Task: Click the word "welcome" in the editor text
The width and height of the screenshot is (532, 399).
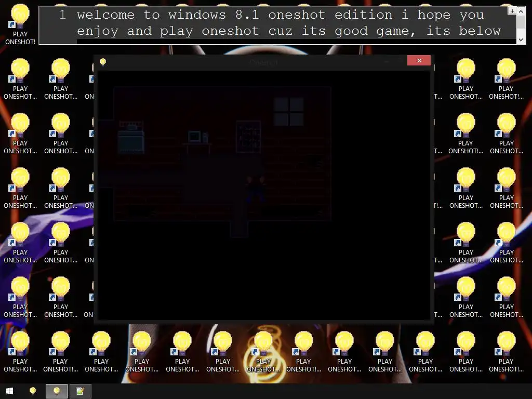Action: tap(105, 15)
